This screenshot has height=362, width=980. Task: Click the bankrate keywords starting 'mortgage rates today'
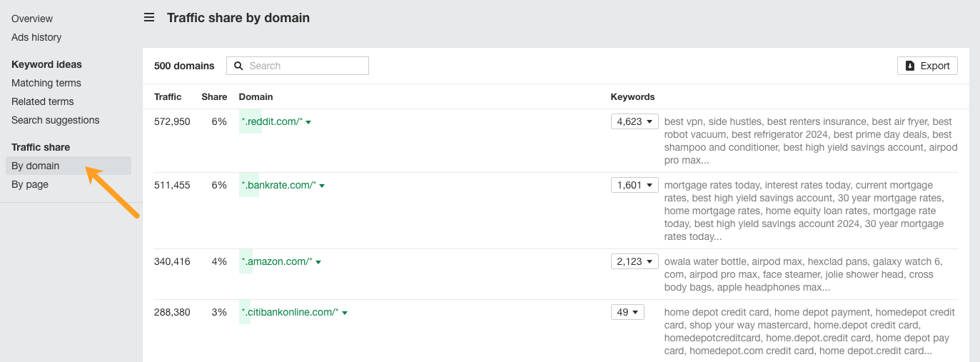805,211
